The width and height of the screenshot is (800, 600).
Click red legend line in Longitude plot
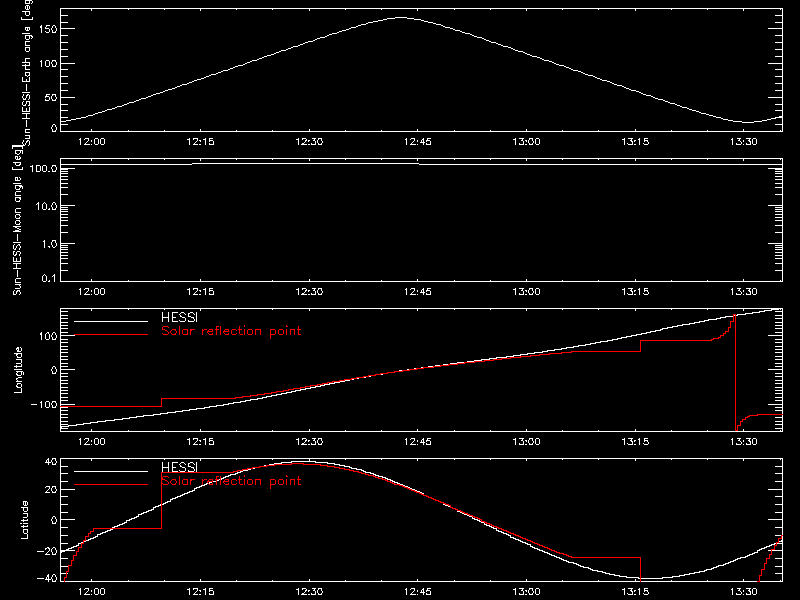point(111,335)
